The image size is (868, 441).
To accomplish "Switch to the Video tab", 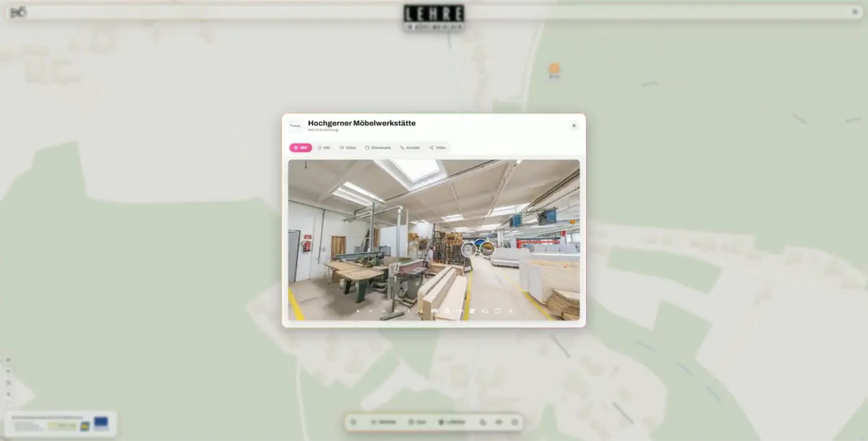I will click(348, 148).
